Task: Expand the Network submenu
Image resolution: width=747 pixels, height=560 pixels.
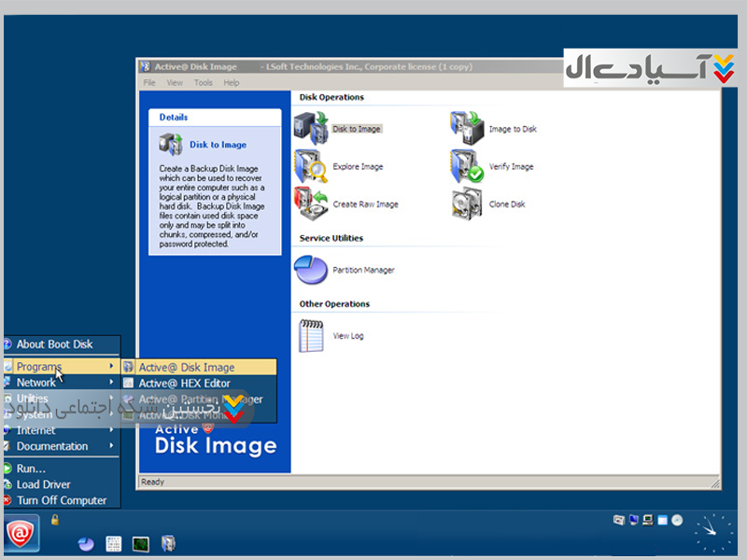Action: [x=36, y=383]
